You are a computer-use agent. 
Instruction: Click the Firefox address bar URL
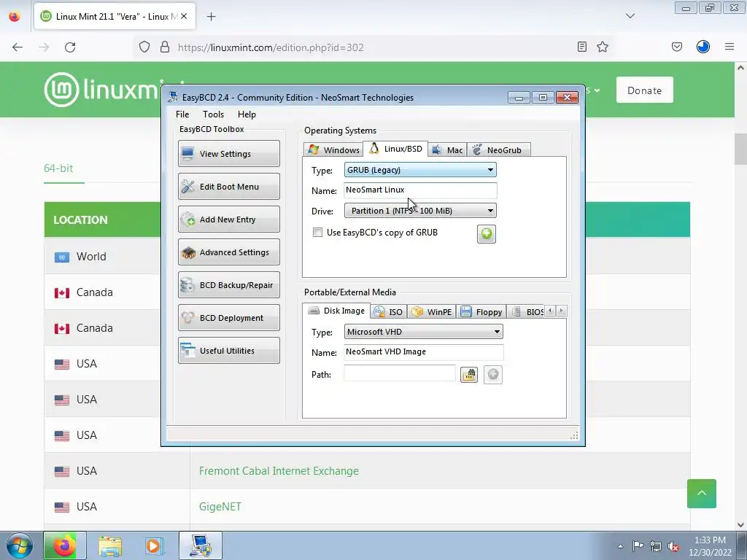271,47
